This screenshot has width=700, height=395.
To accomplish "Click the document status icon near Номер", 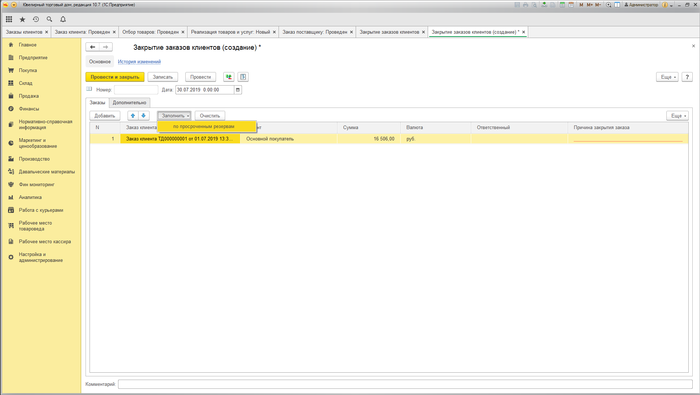I will coord(89,89).
